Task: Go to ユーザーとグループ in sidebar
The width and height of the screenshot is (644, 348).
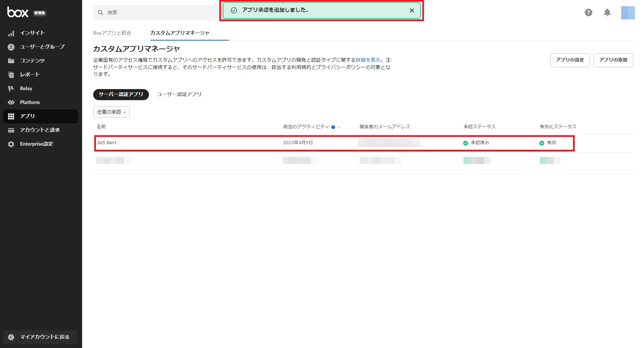Action: click(42, 47)
